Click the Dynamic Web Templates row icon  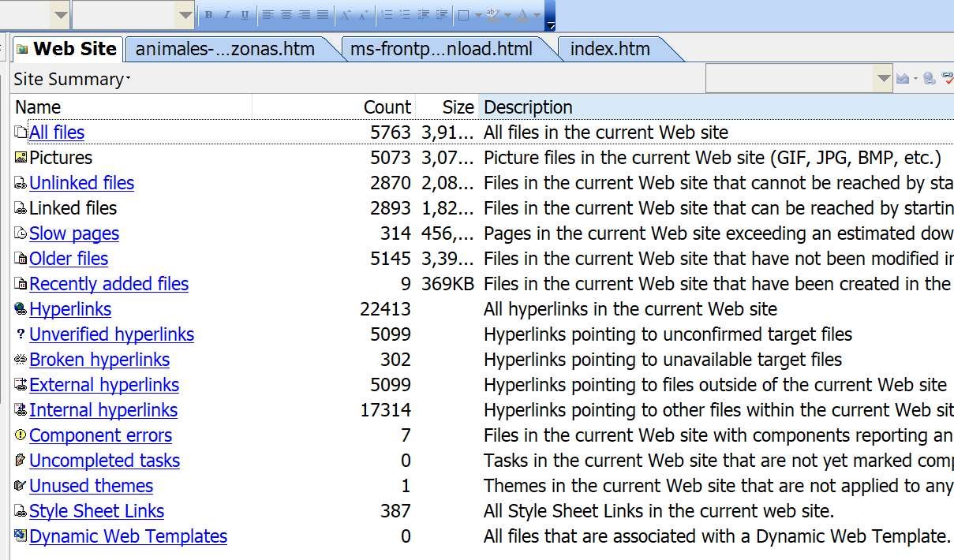[x=21, y=536]
